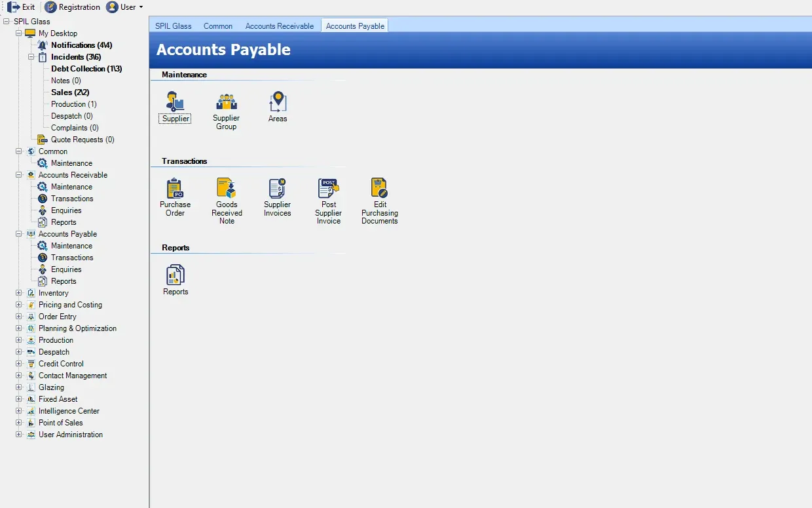Click the Glazing module icon
The height and width of the screenshot is (508, 812).
coord(31,387)
